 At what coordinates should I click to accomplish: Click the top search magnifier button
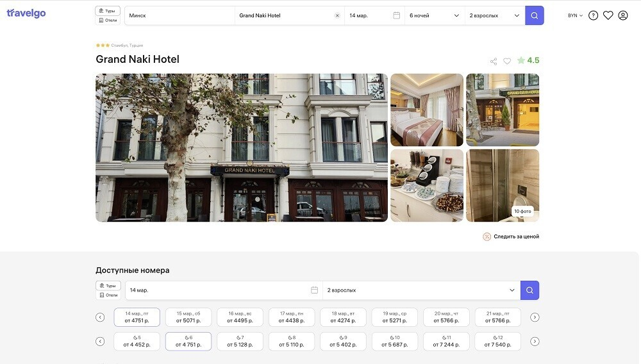click(534, 15)
